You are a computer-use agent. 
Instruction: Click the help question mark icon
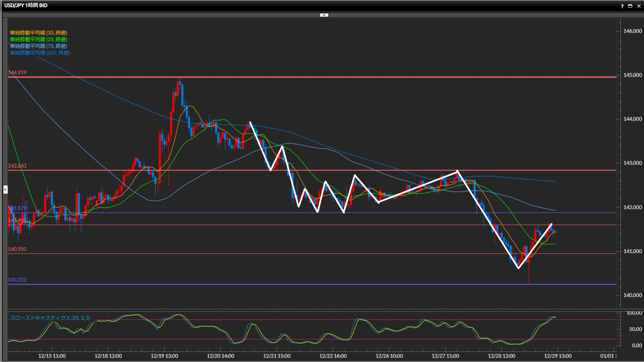(x=622, y=6)
